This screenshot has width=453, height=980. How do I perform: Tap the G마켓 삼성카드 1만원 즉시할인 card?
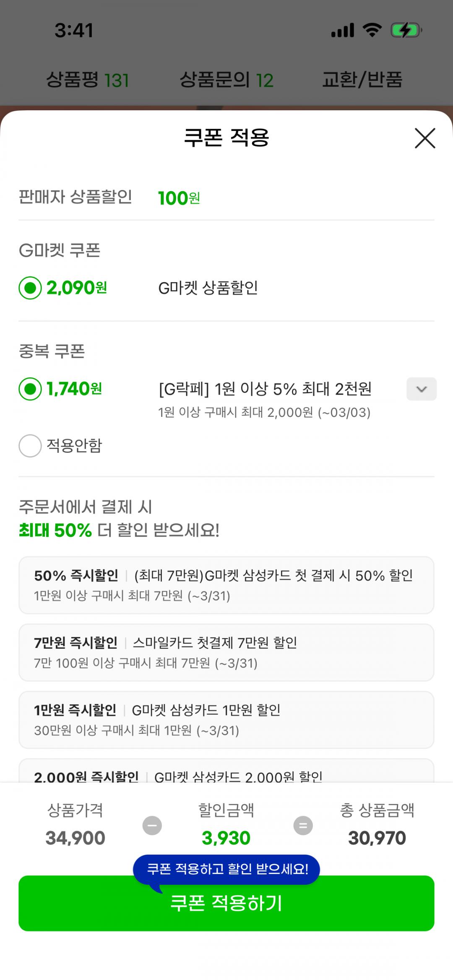point(226,720)
